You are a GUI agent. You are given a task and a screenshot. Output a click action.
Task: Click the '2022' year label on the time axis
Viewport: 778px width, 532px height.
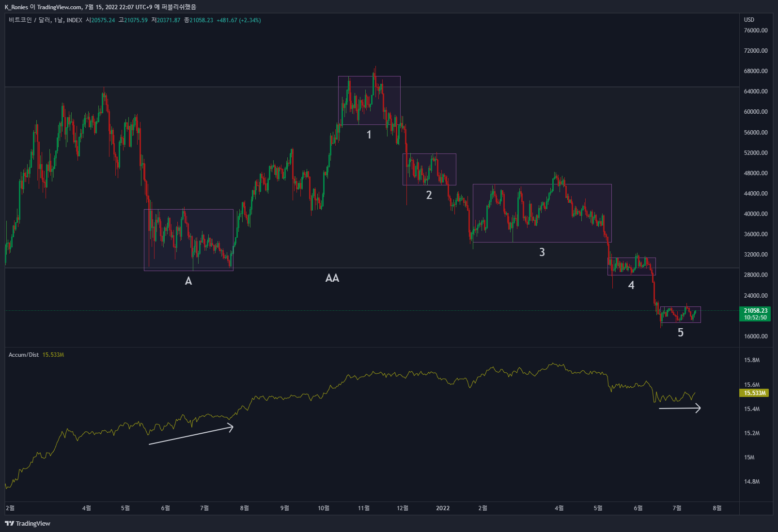click(443, 508)
